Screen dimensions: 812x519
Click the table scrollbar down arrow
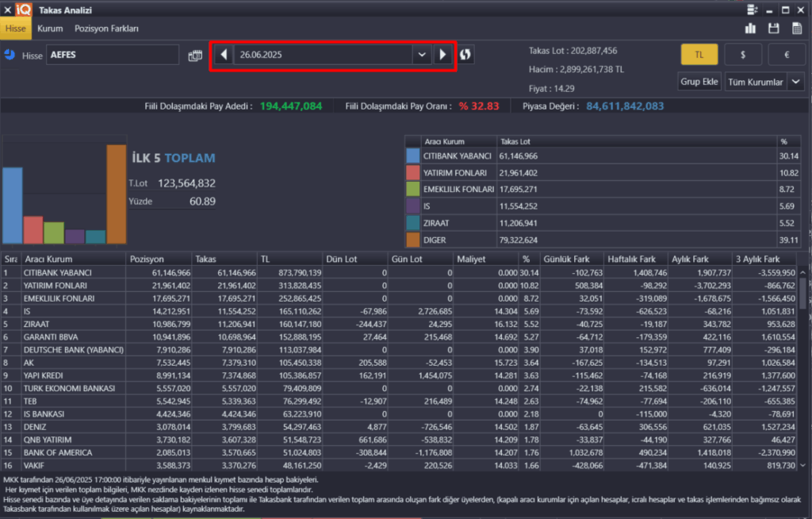point(802,466)
